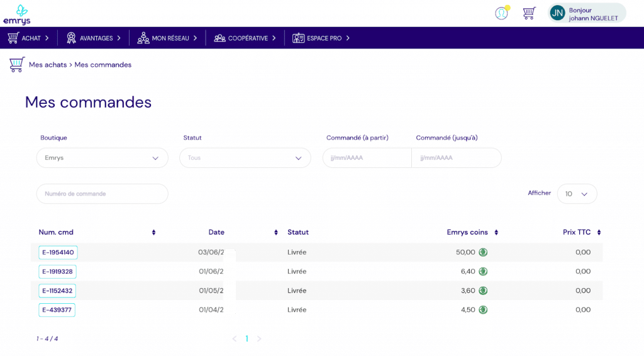Expand the Espace Pro menu chevron
The height and width of the screenshot is (356, 644).
[348, 38]
